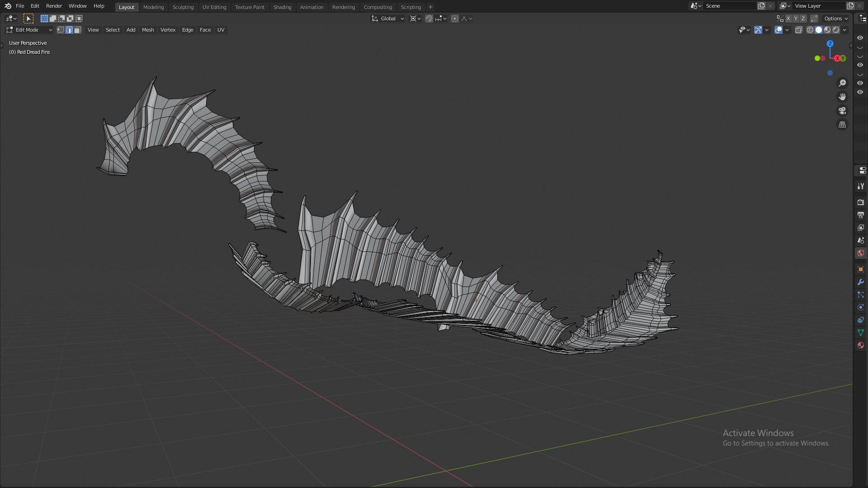The width and height of the screenshot is (868, 488).
Task: Toggle X axis mirror
Action: [788, 19]
